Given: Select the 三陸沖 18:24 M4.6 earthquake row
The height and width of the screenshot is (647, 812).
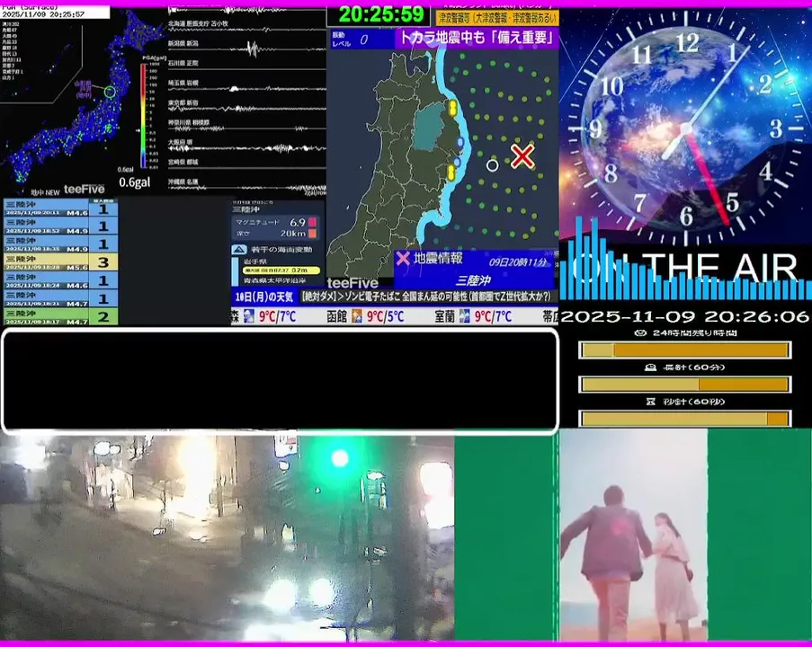Looking at the screenshot, I should click(x=60, y=280).
